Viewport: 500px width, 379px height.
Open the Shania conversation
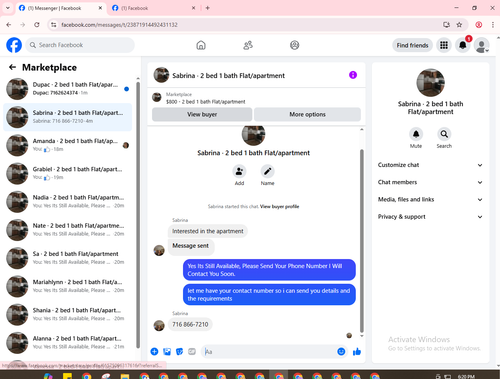pyautogui.click(x=68, y=314)
